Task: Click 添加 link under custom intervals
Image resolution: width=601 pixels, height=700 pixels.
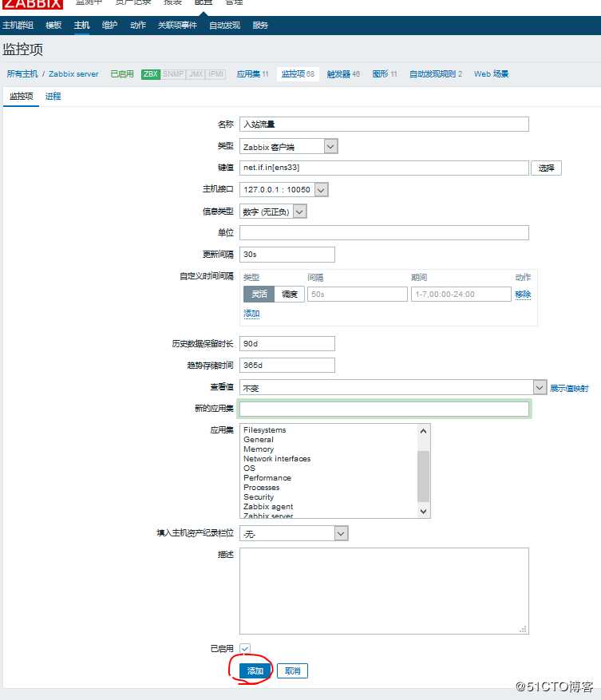Action: [x=252, y=314]
